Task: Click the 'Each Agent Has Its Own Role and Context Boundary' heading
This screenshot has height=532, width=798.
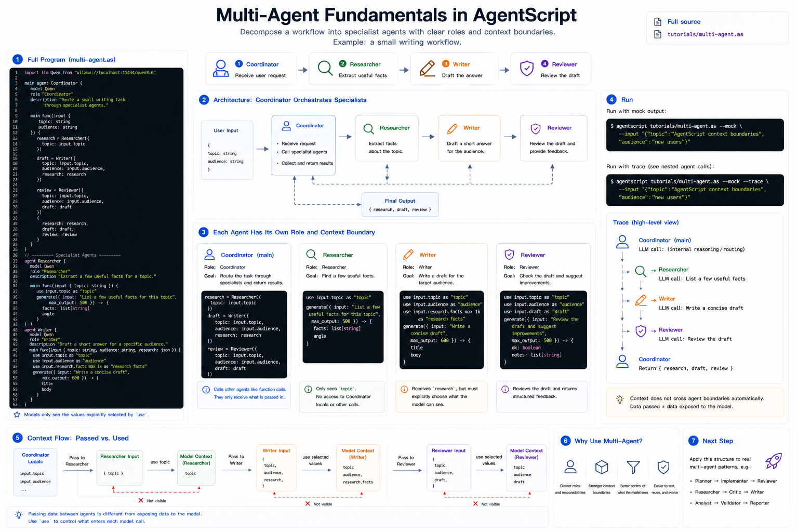Action: (x=294, y=232)
